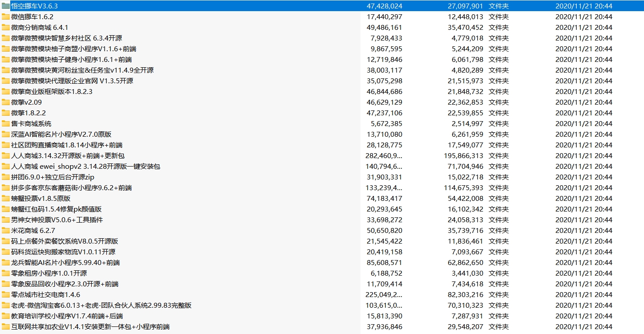Select the 微商分销商城 6.4.1 folder name
The height and width of the screenshot is (334, 644).
pos(40,28)
